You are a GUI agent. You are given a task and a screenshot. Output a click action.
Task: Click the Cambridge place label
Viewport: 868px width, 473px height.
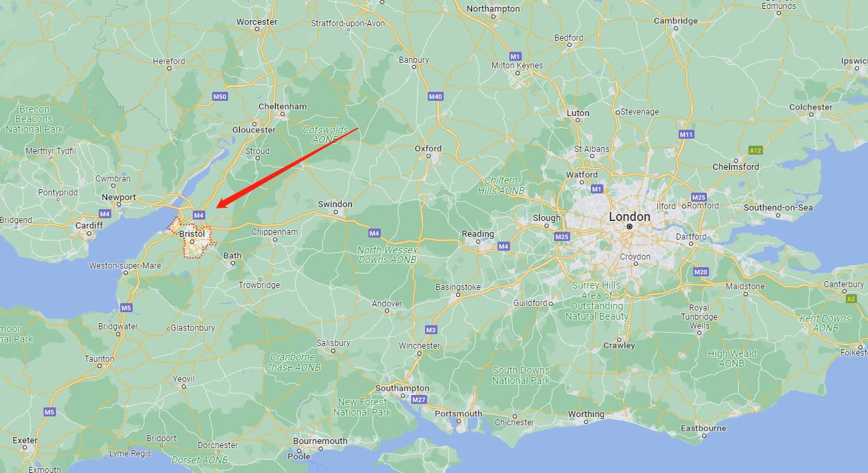tap(676, 21)
